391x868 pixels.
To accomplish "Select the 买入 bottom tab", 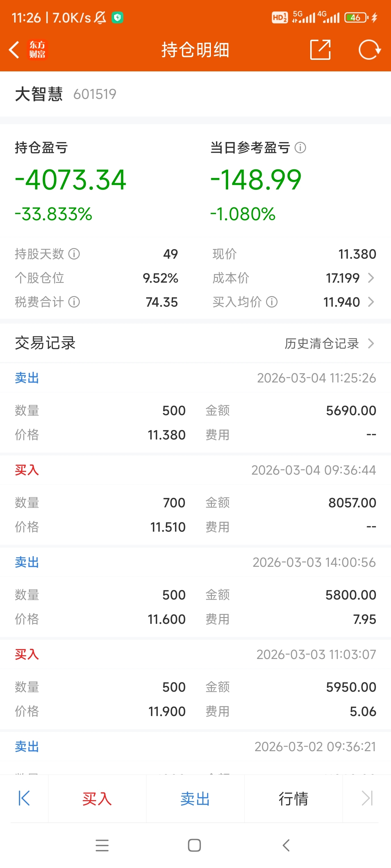I will [97, 799].
